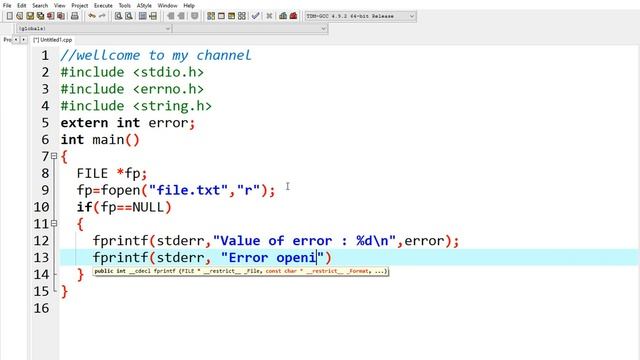Open Find via magnifier icon

tap(118, 16)
